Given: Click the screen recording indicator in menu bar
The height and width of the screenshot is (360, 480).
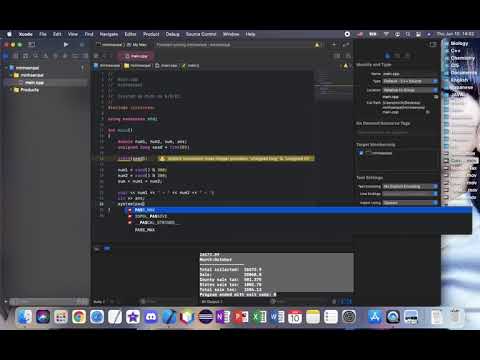Looking at the screenshot, I should click(x=347, y=34).
